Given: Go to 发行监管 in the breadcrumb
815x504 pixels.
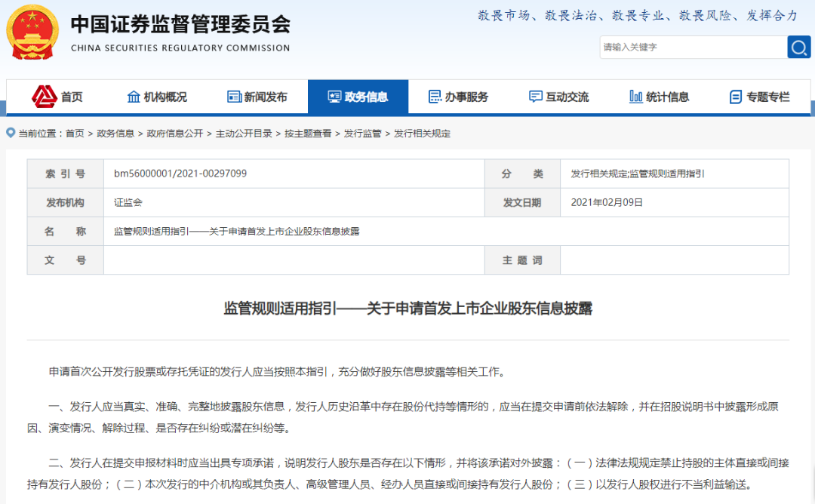Looking at the screenshot, I should (x=362, y=134).
